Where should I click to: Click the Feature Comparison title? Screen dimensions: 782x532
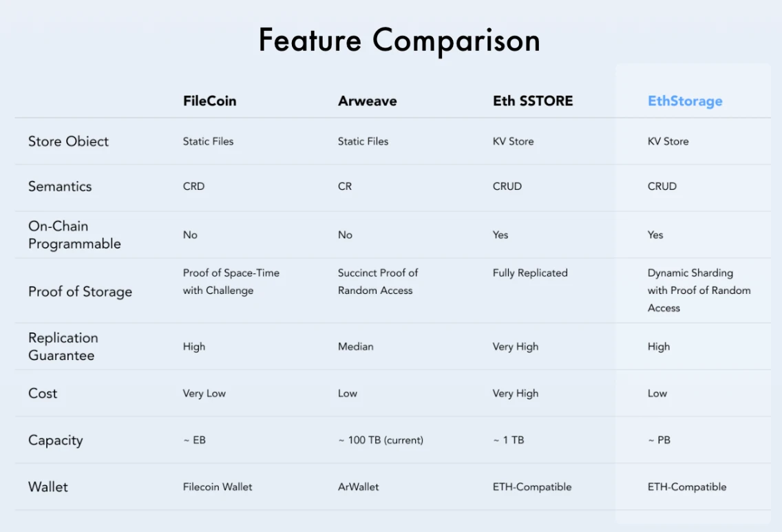[x=399, y=41]
